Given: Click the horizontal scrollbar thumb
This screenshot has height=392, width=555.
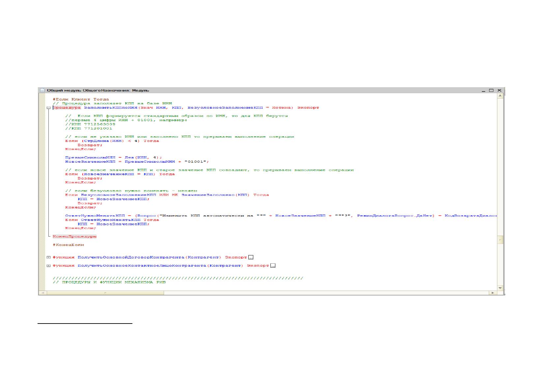Looking at the screenshot, I should [105, 293].
